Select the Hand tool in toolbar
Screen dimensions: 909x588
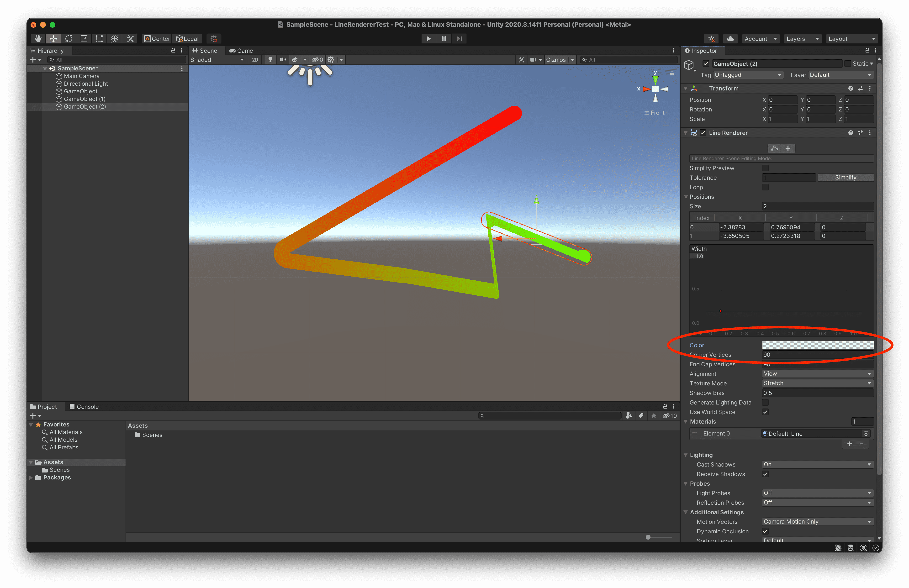pos(38,39)
